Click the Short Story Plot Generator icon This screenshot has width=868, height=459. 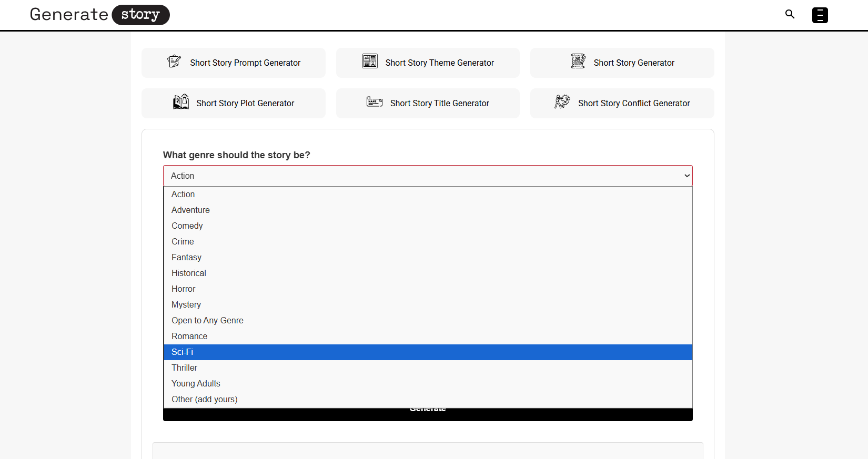[x=181, y=102]
